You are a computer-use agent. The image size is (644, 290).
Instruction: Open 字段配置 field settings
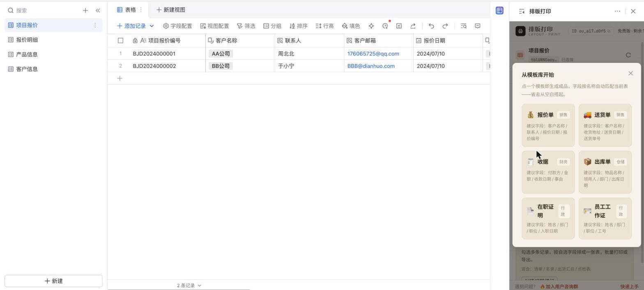point(177,26)
